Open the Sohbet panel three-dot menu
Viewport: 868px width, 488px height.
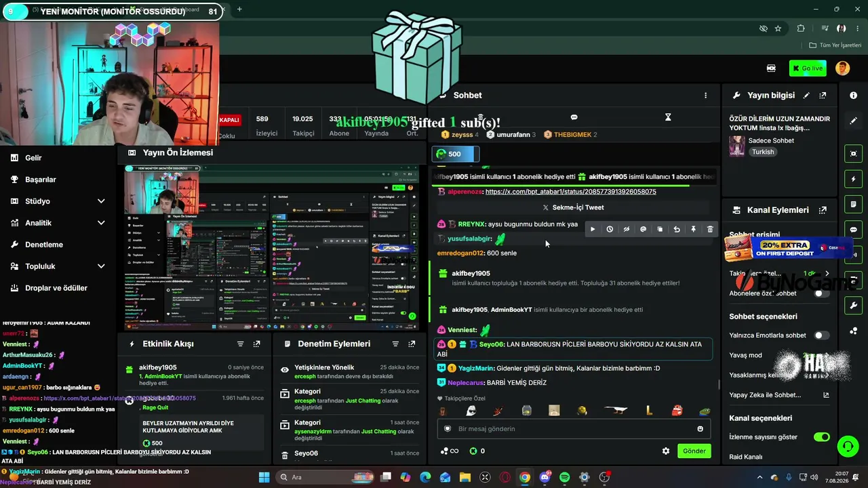click(x=705, y=96)
